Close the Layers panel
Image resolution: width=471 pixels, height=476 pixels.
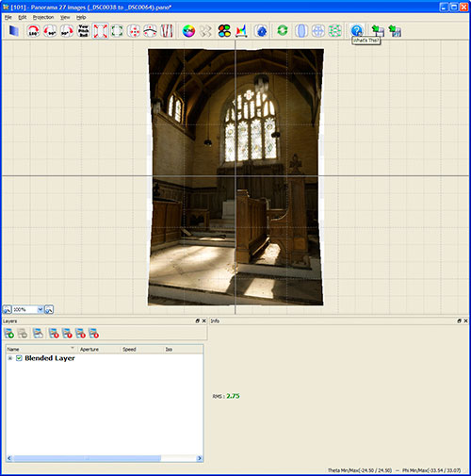click(203, 320)
